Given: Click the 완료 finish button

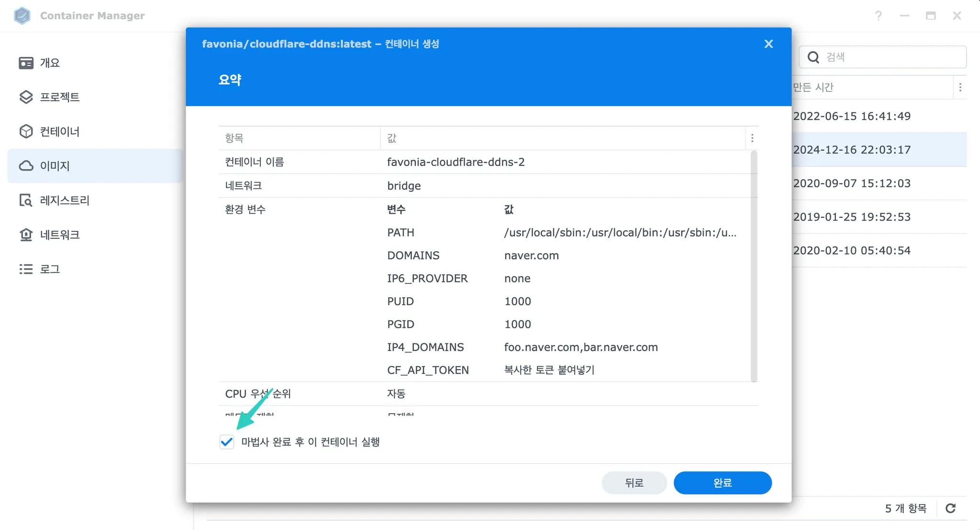Looking at the screenshot, I should coord(722,483).
